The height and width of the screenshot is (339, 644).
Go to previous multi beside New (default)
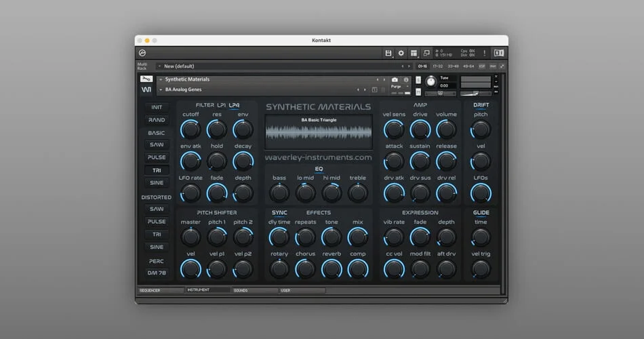[403, 66]
